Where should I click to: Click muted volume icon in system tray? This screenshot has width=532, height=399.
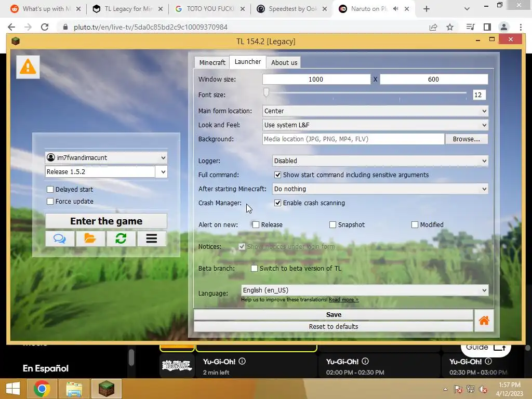(483, 389)
